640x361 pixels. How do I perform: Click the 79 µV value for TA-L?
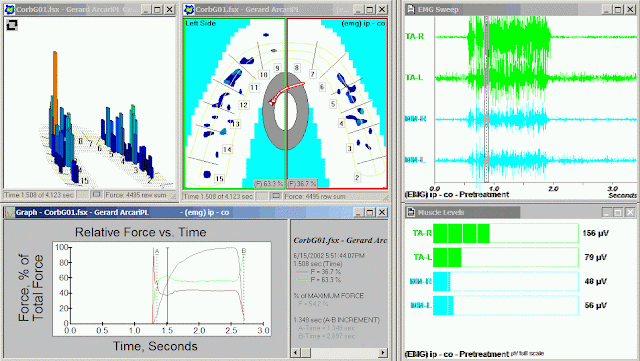tap(596, 257)
